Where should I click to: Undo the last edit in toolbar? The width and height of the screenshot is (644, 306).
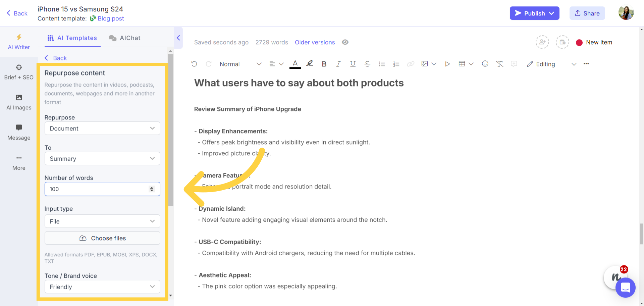click(194, 64)
